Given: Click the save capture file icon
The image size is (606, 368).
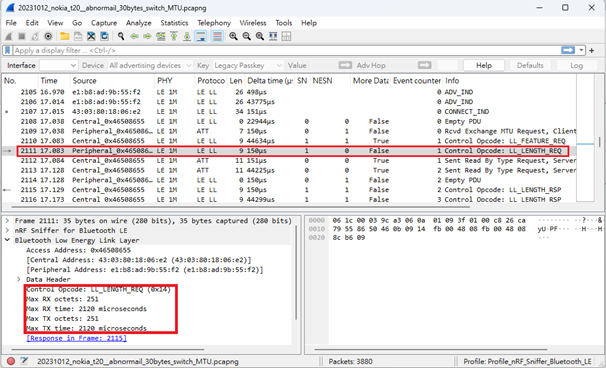Looking at the screenshot, I should pyautogui.click(x=78, y=36).
